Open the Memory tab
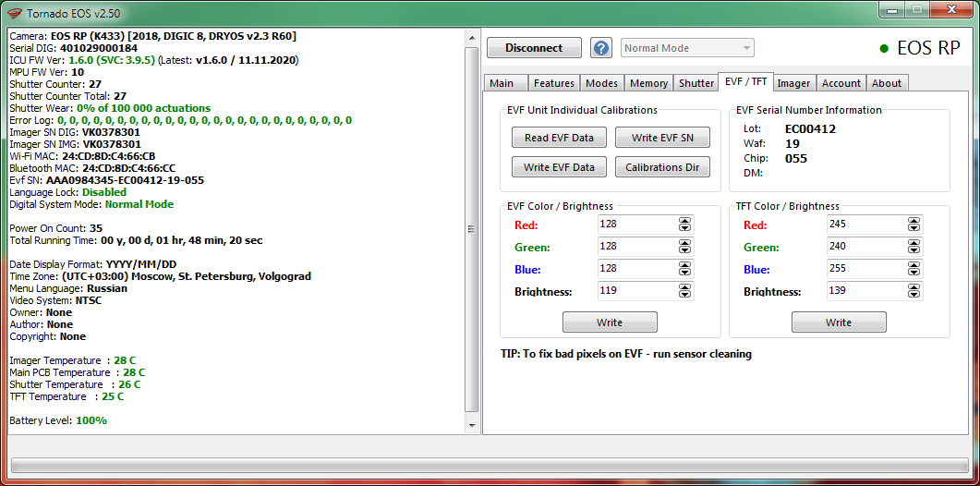This screenshot has width=980, height=486. point(648,83)
